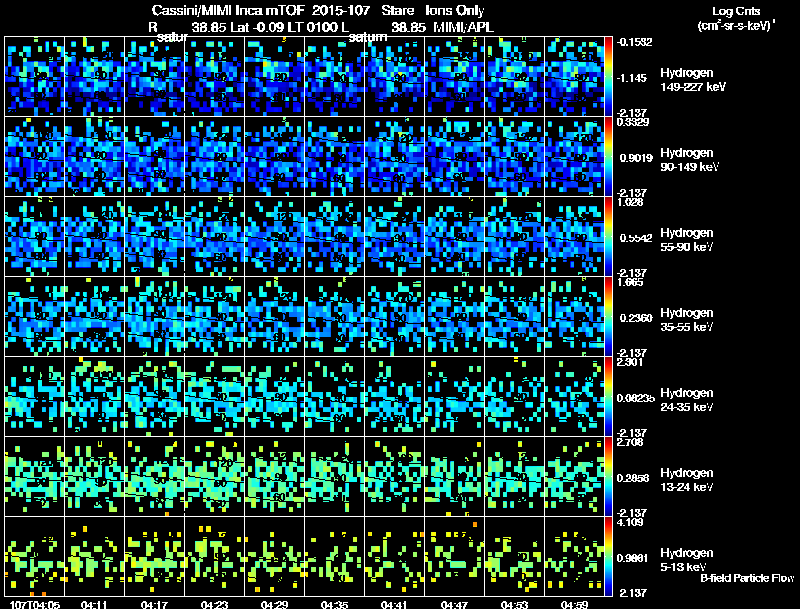Click the '04:35' time axis label
The image size is (800, 609).
pos(334,604)
